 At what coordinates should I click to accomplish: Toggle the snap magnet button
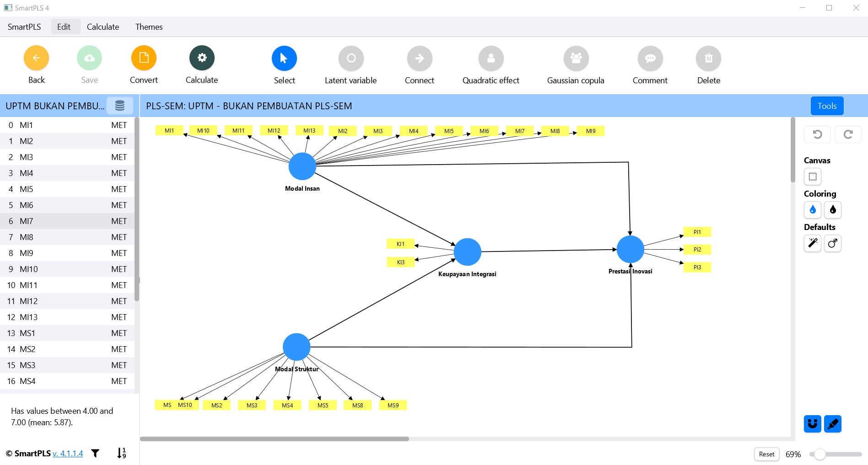[812, 424]
